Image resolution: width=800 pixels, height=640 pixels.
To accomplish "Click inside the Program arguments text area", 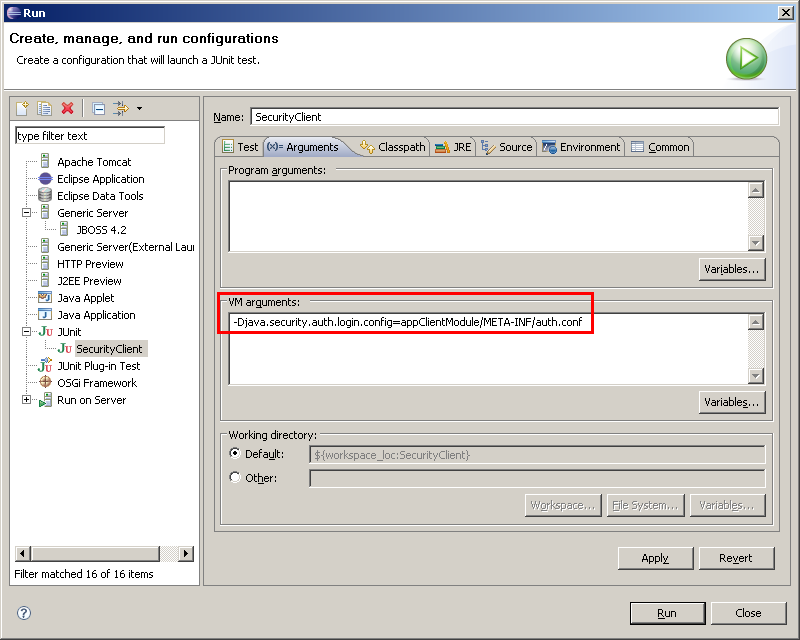I will tap(488, 216).
